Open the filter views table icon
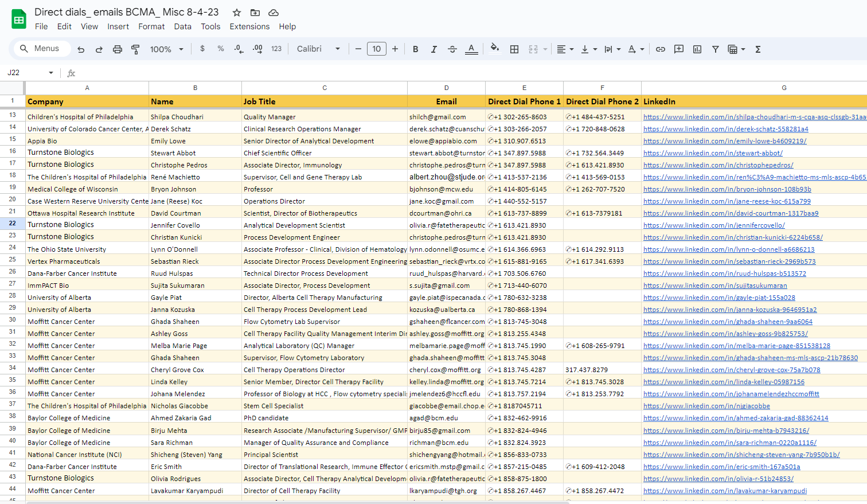 click(733, 49)
